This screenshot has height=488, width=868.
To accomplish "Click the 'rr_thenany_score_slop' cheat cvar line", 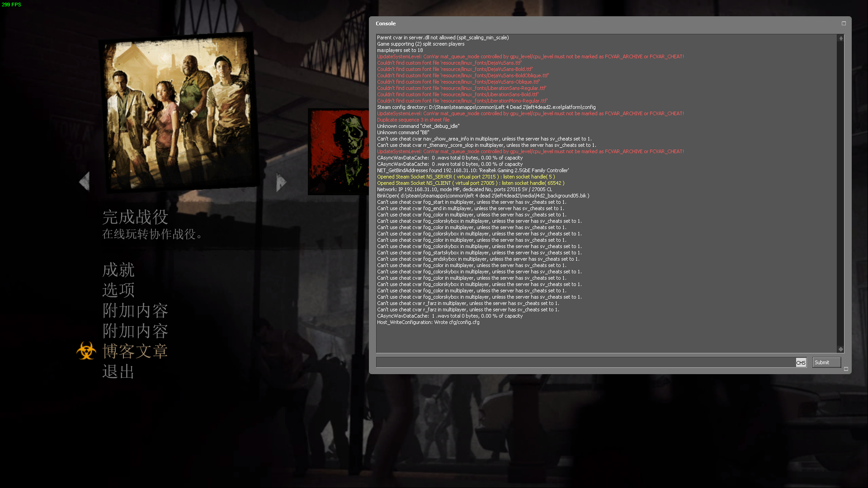I will [x=487, y=145].
